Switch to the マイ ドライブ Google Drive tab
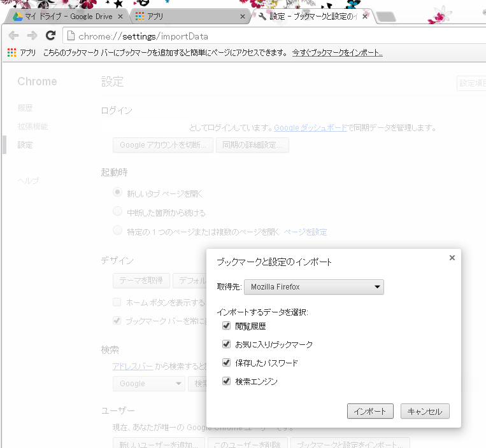 pyautogui.click(x=68, y=17)
